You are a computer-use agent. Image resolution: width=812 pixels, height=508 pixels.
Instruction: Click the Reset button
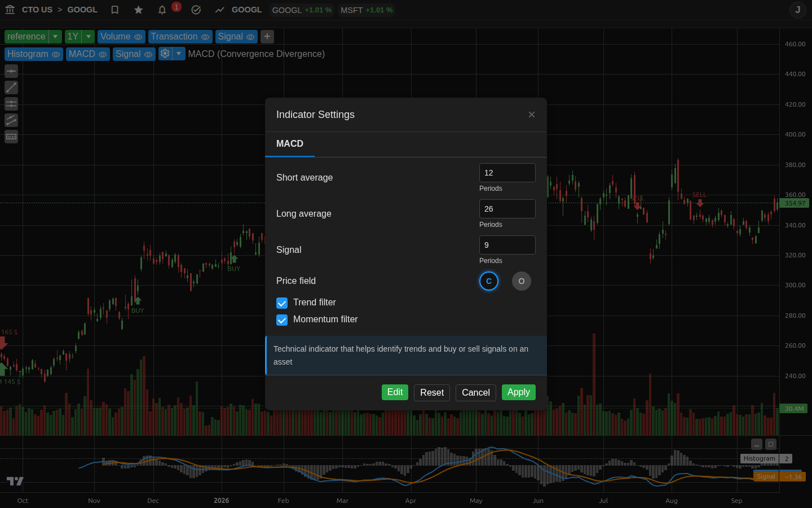tap(432, 392)
